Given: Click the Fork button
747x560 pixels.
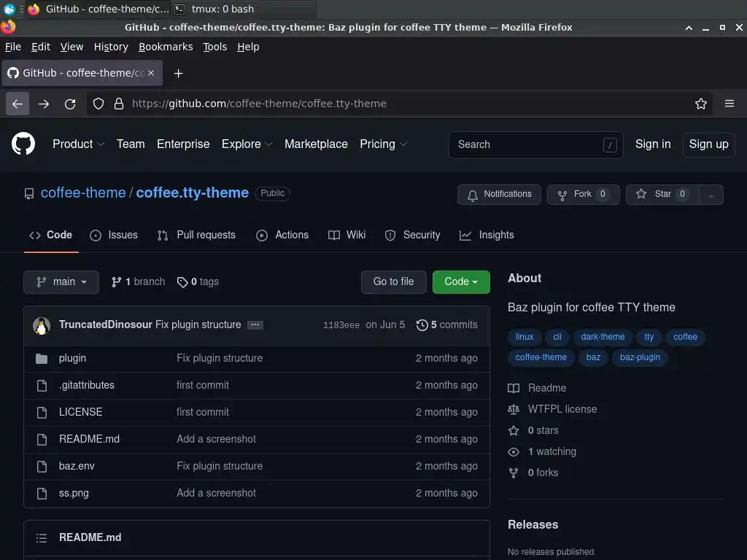Looking at the screenshot, I should coord(583,194).
